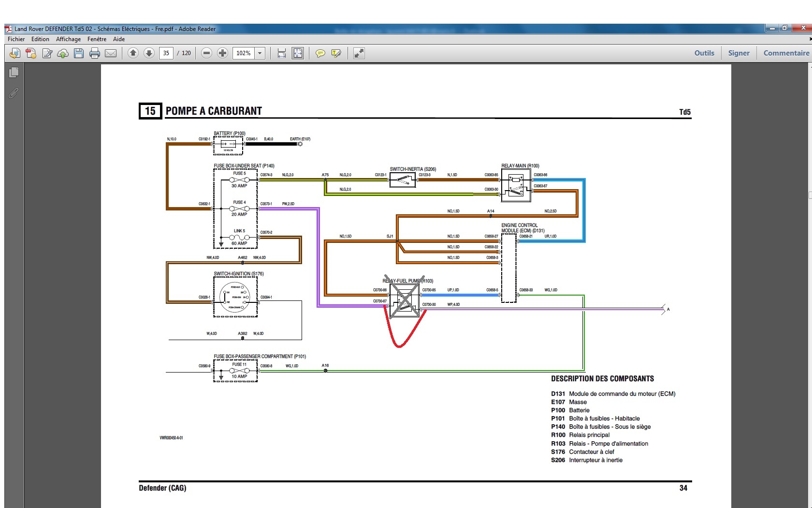Open the Affichage menu
The height and width of the screenshot is (508, 812).
[x=68, y=39]
